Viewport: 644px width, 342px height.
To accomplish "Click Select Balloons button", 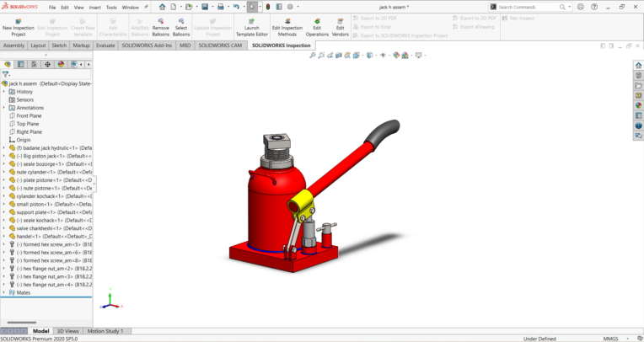I will click(181, 28).
